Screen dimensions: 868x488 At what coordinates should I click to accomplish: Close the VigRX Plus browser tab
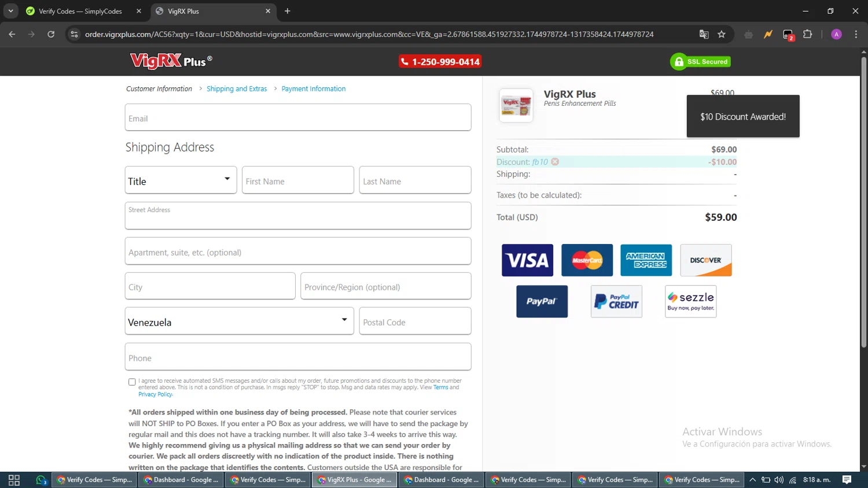tap(268, 11)
